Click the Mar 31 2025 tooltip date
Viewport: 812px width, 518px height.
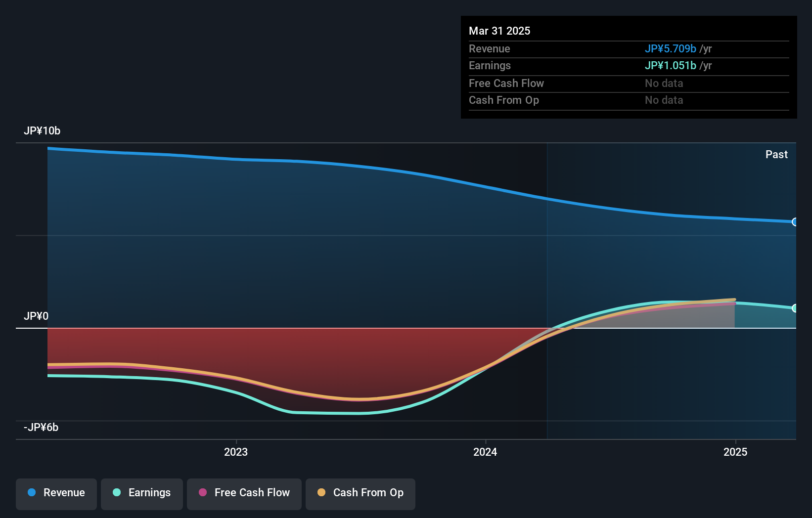coord(499,31)
